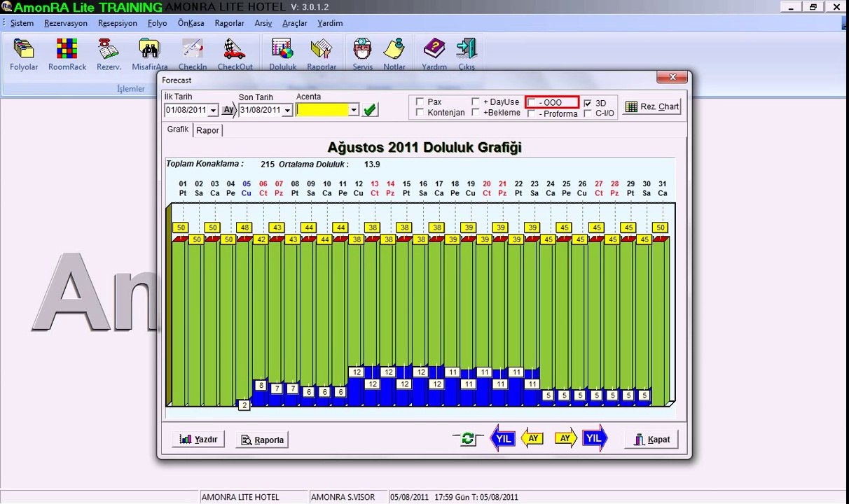Open the Rezerv. telephone icon
849x504 pixels.
click(109, 54)
